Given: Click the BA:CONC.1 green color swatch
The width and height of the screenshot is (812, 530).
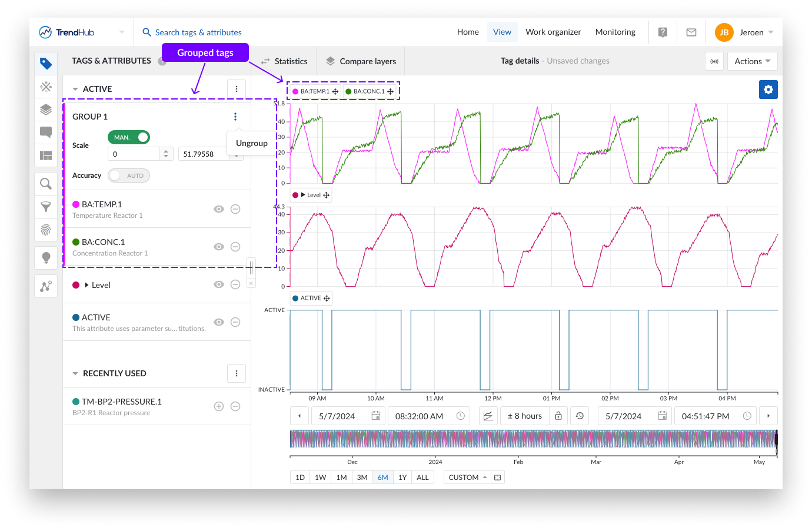Looking at the screenshot, I should (76, 242).
